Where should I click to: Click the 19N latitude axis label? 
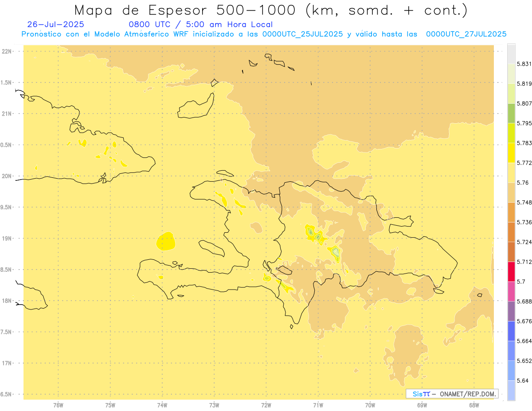[7, 238]
